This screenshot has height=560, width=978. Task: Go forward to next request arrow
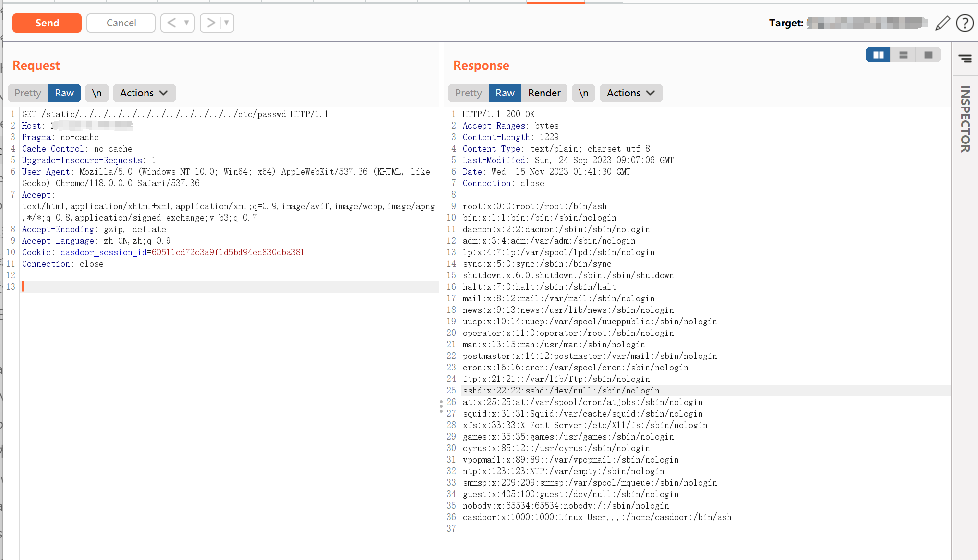point(211,23)
